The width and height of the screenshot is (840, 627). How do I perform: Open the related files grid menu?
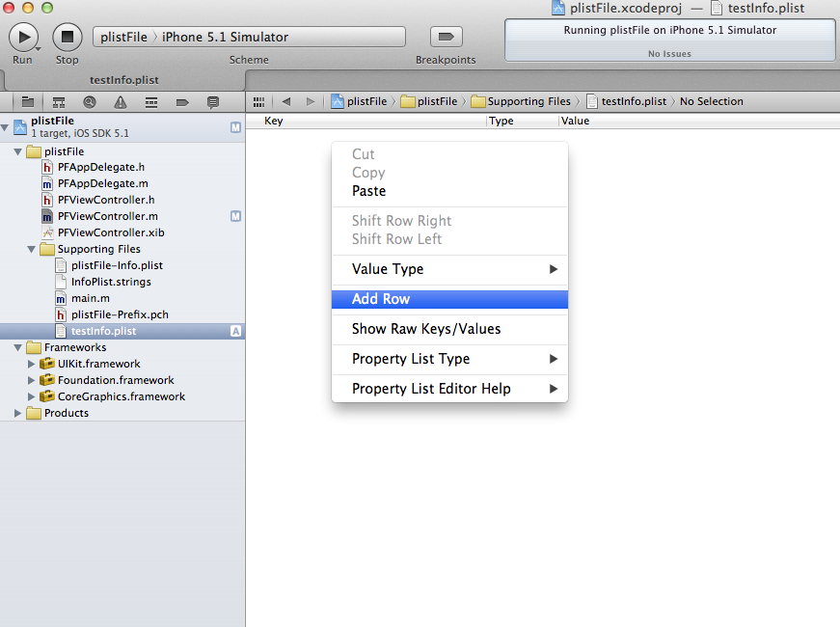(258, 102)
